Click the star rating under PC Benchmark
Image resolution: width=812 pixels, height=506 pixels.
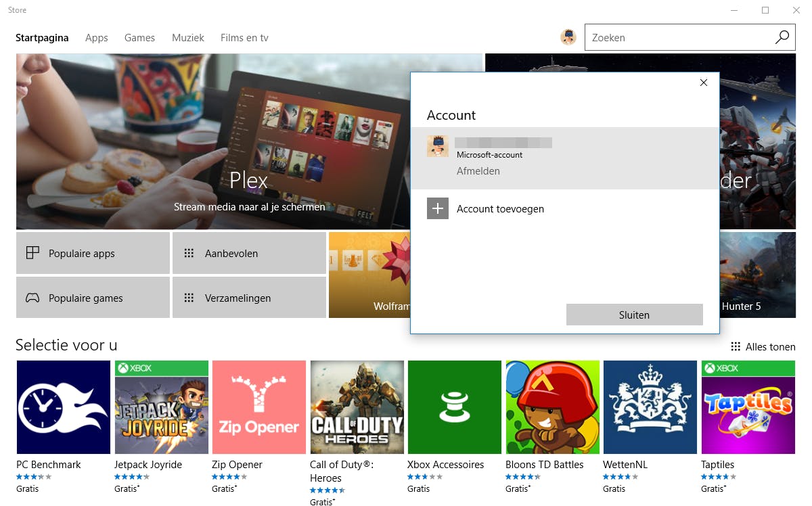(x=34, y=477)
